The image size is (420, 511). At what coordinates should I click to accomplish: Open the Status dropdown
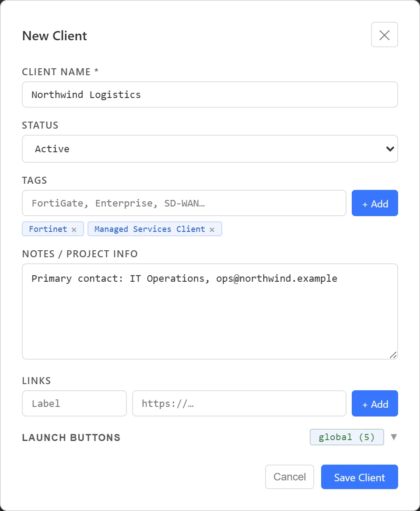[x=210, y=149]
